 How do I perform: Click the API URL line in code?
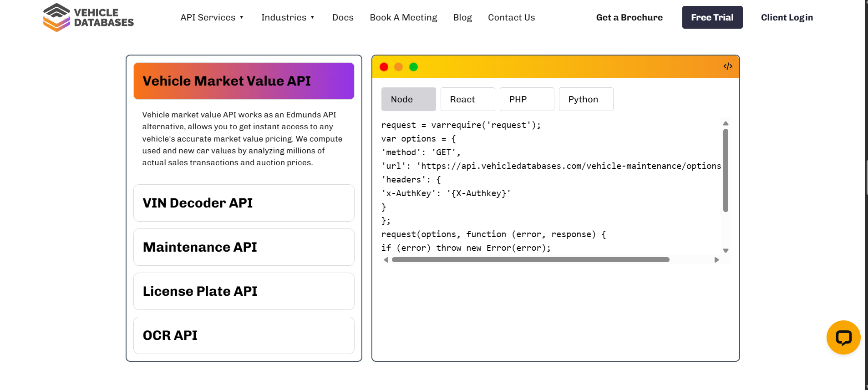(x=551, y=166)
